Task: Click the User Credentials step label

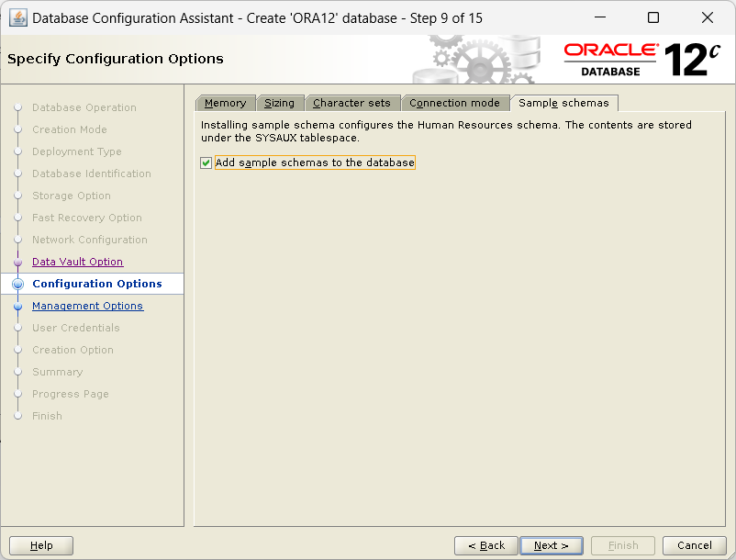Action: click(x=75, y=328)
